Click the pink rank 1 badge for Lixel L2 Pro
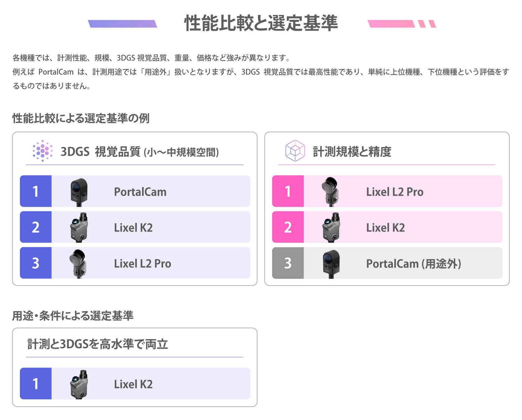The image size is (522, 420). click(x=288, y=191)
